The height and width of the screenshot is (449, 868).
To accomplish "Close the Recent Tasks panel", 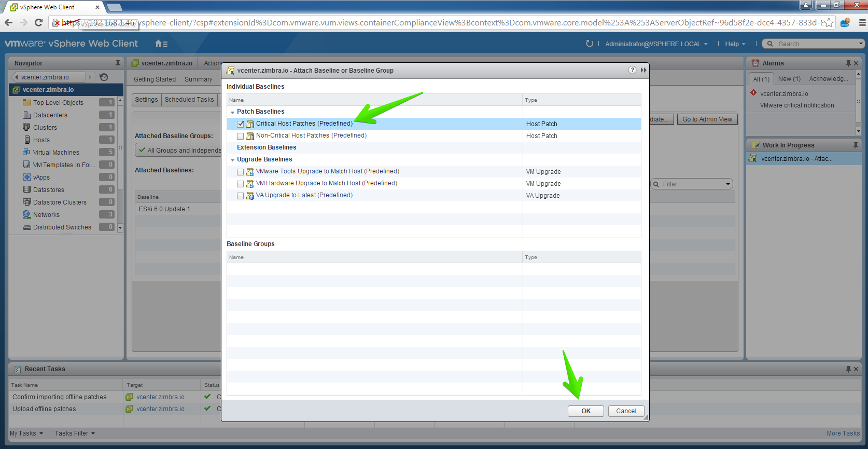I will coord(856,369).
